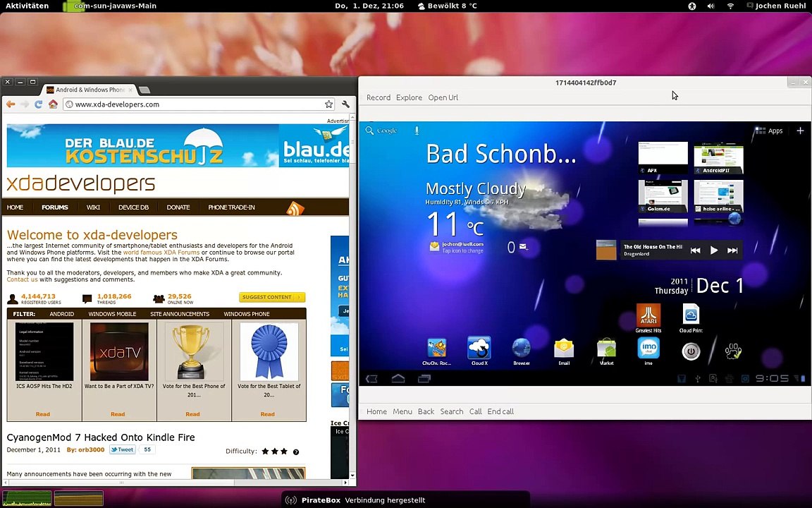Click the browser forward arrow
Screen dimensions: 812x508
click(25, 104)
